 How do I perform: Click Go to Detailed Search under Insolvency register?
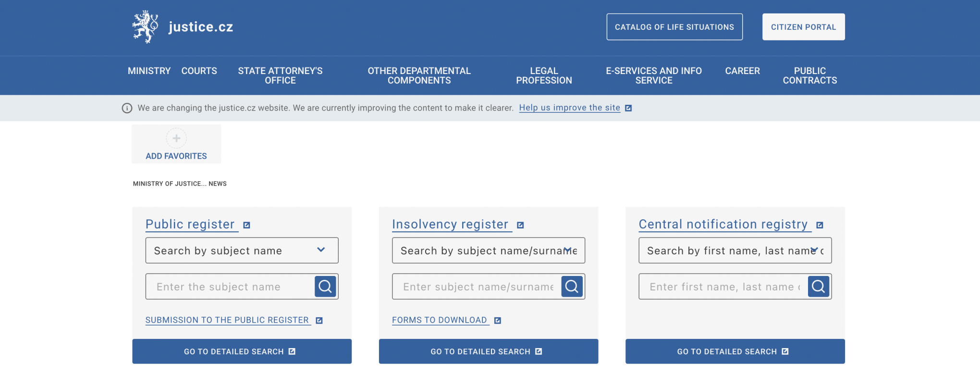pyautogui.click(x=489, y=351)
